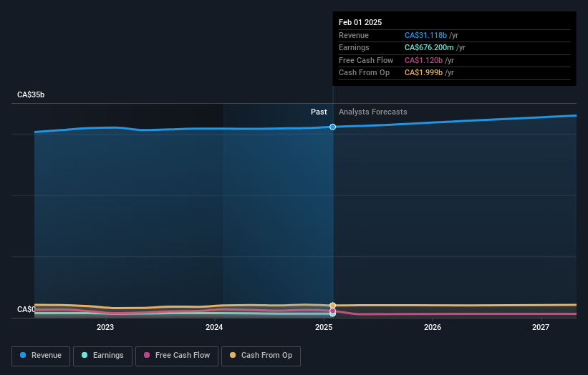Viewport: 588px width, 375px height.
Task: Click the Past label on chart
Action: pyautogui.click(x=319, y=112)
